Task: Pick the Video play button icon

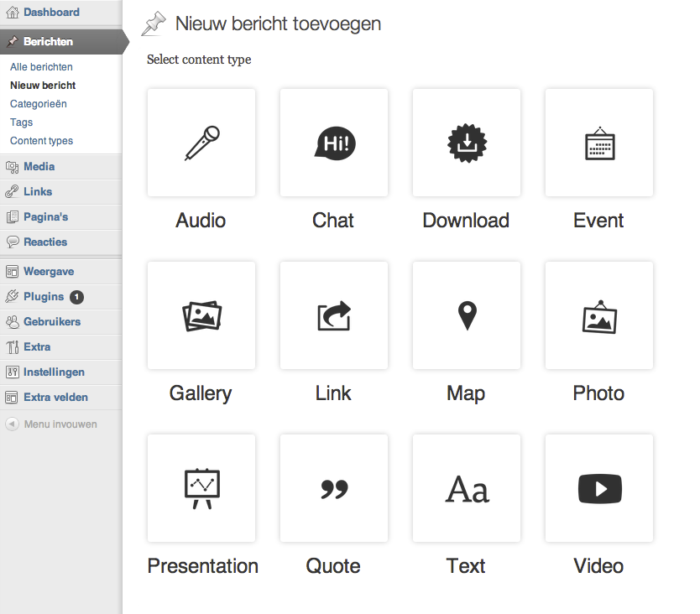Action: (599, 488)
